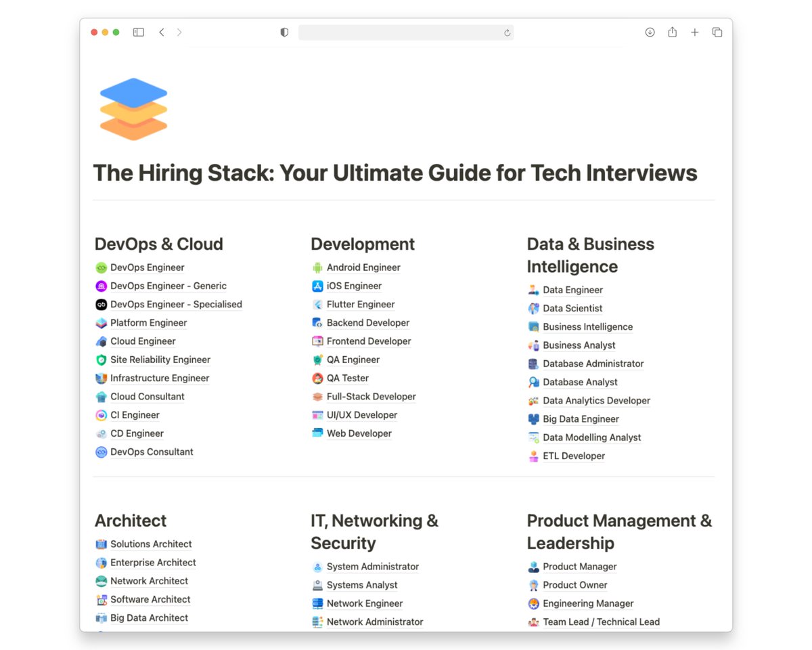Click the Downloads icon in the Safari toolbar
812x650 pixels.
(650, 32)
